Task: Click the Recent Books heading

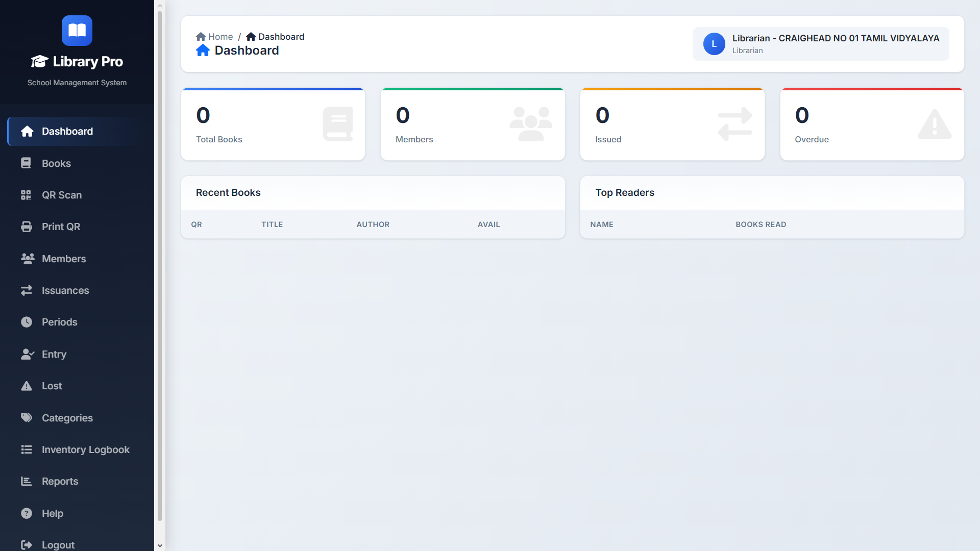Action: pyautogui.click(x=228, y=192)
